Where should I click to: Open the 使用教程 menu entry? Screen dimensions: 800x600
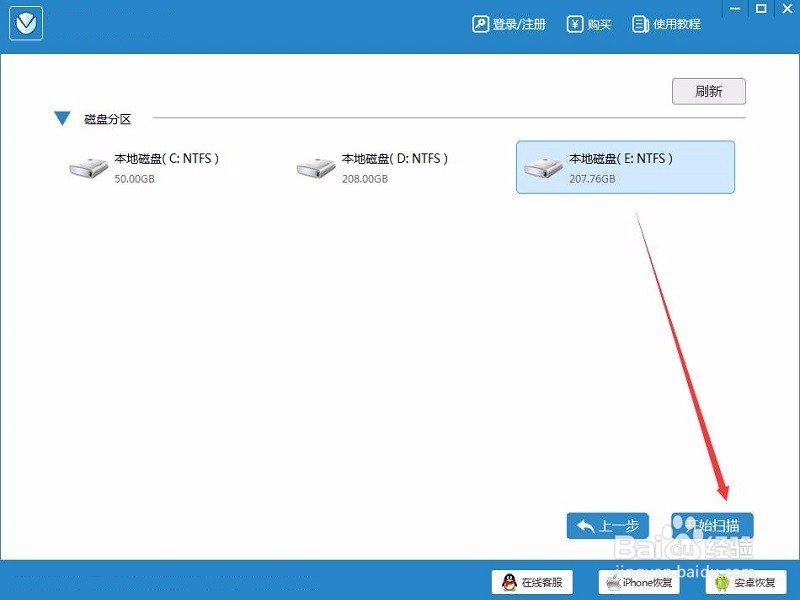(672, 24)
